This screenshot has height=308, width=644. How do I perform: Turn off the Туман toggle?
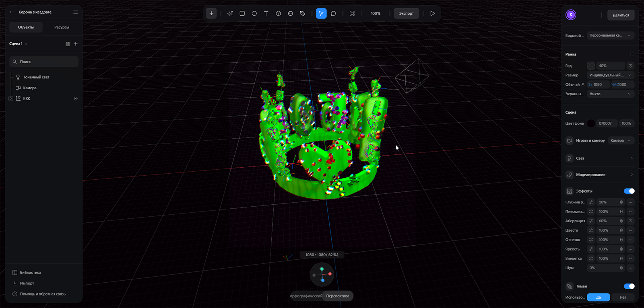pos(629,286)
